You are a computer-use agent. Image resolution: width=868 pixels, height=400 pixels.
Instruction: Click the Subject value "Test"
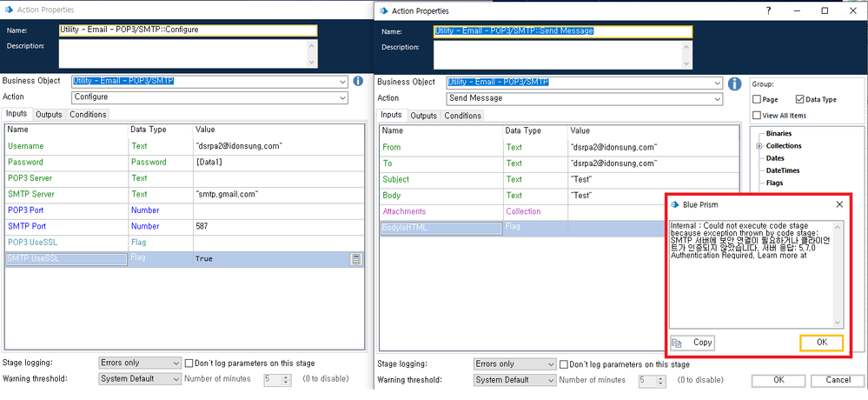[581, 179]
